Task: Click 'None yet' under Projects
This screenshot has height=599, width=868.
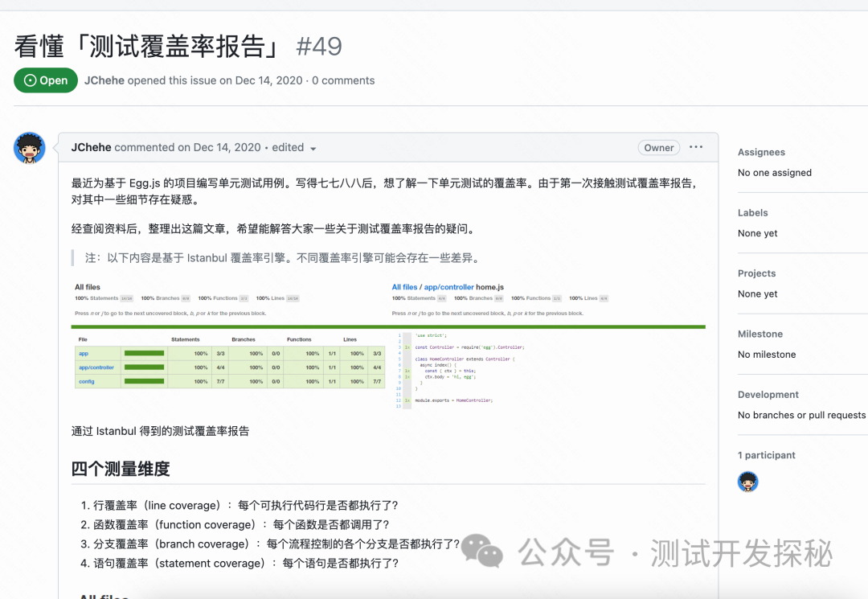Action: click(x=757, y=294)
